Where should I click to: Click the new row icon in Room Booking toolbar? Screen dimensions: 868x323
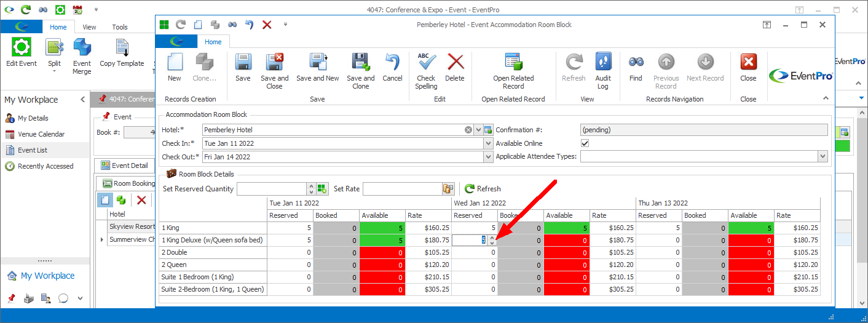tap(105, 199)
